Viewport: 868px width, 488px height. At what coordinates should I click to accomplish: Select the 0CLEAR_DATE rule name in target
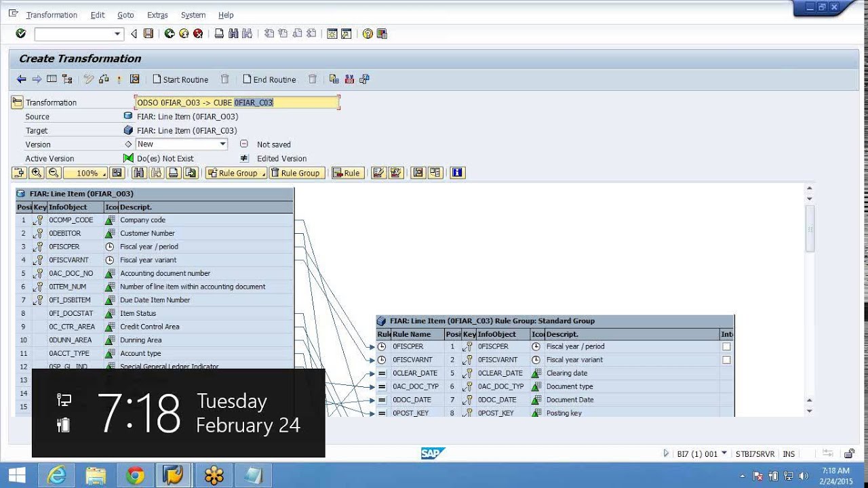pos(414,373)
